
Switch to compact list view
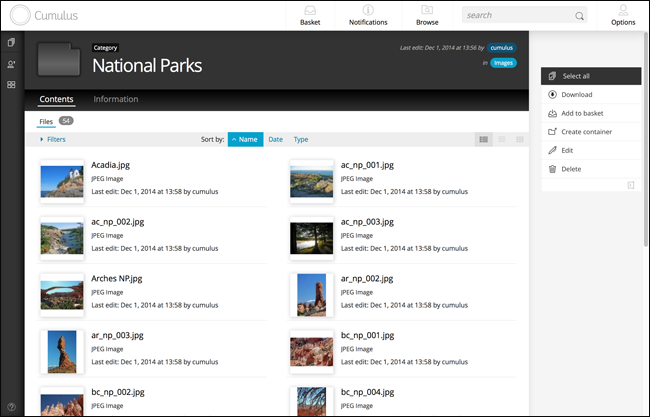[x=502, y=139]
